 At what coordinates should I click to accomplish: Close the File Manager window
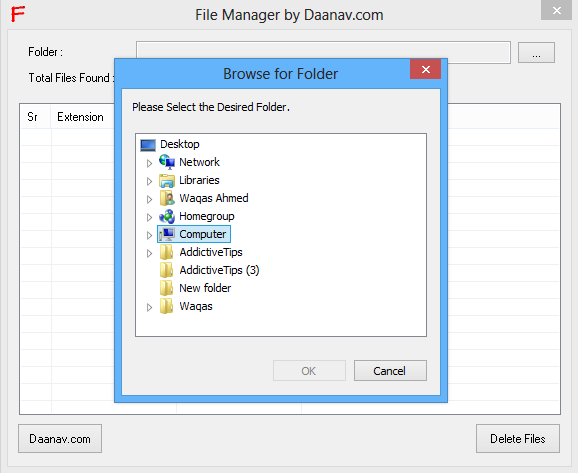(557, 10)
